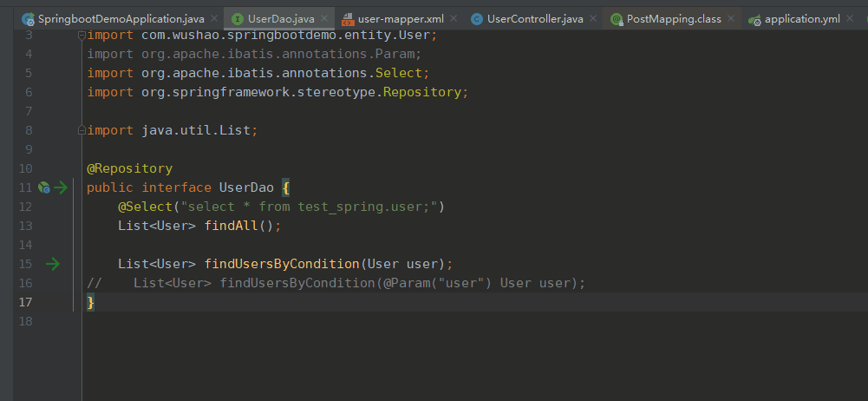Viewport: 868px width, 401px height.
Task: Click the Spring bean gutter icon on line 11
Action: click(x=44, y=188)
